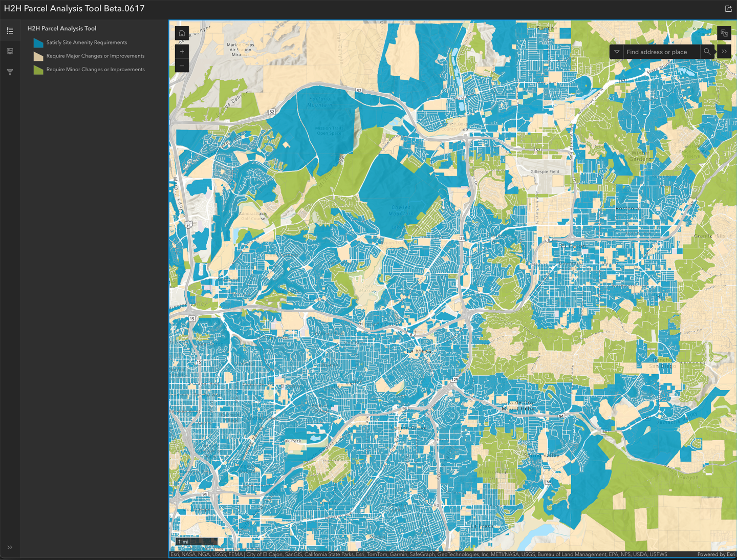This screenshot has width=737, height=560.
Task: Expand the left sidebar with bottom chevrons
Action: click(10, 547)
